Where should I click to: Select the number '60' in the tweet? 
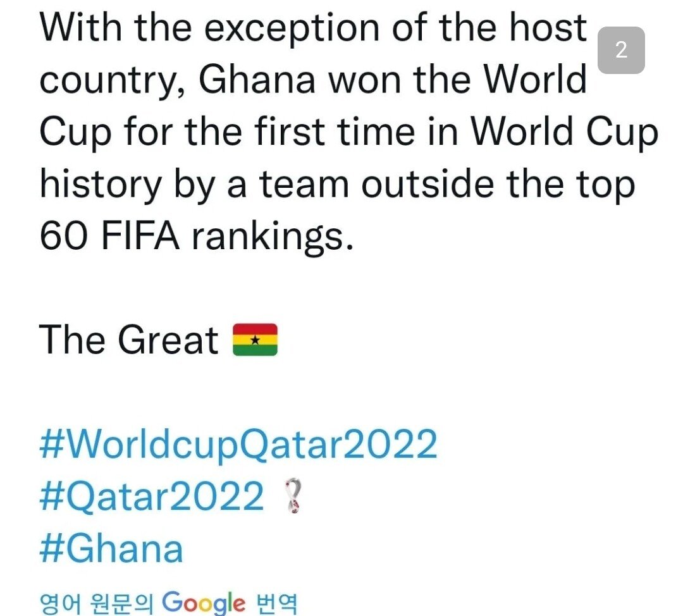click(x=61, y=236)
